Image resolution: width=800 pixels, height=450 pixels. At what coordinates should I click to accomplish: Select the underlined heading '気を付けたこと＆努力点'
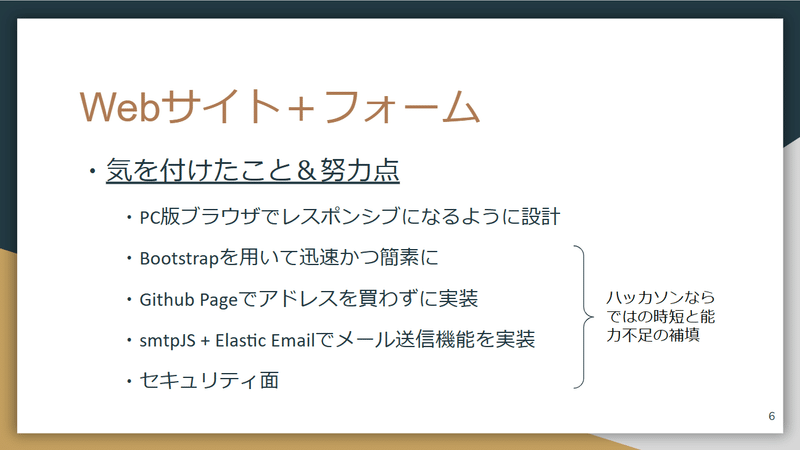click(253, 170)
